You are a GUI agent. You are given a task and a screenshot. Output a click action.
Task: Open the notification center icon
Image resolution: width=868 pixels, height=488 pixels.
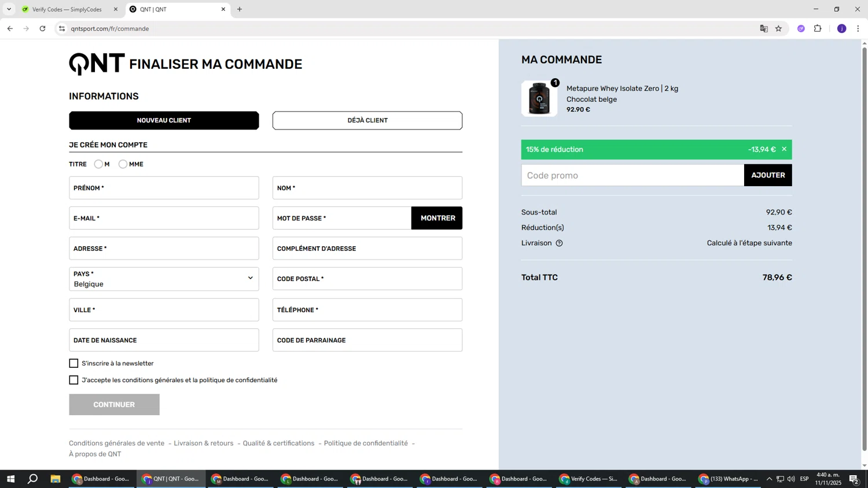[854, 479]
